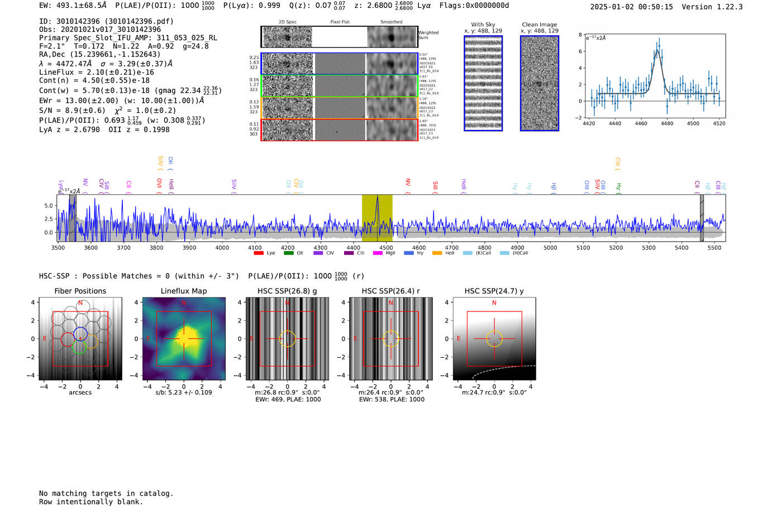Click the blue Hγ legend swatch
Screen dimensions: 782x532
pyautogui.click(x=408, y=253)
